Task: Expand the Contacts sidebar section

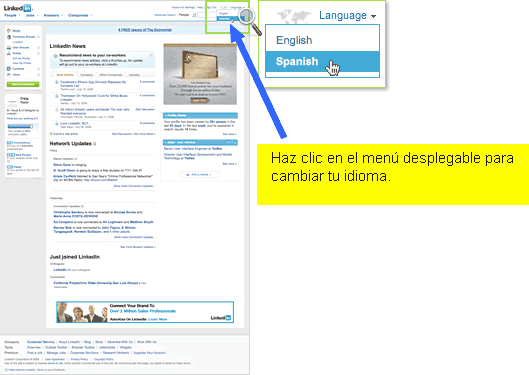Action: (38, 69)
